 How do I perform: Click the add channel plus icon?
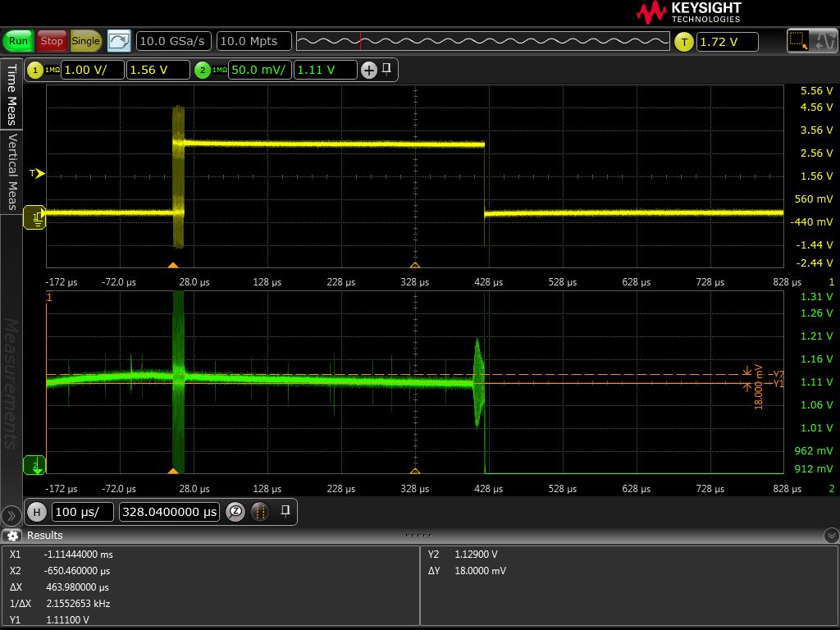coord(369,71)
